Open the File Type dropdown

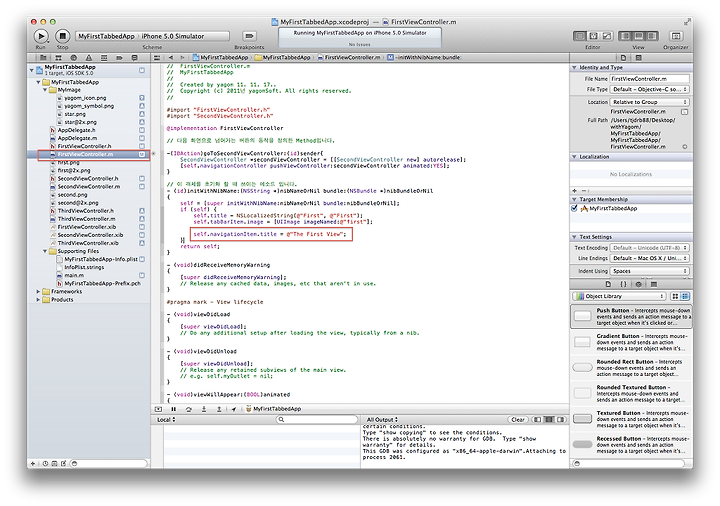[649, 90]
